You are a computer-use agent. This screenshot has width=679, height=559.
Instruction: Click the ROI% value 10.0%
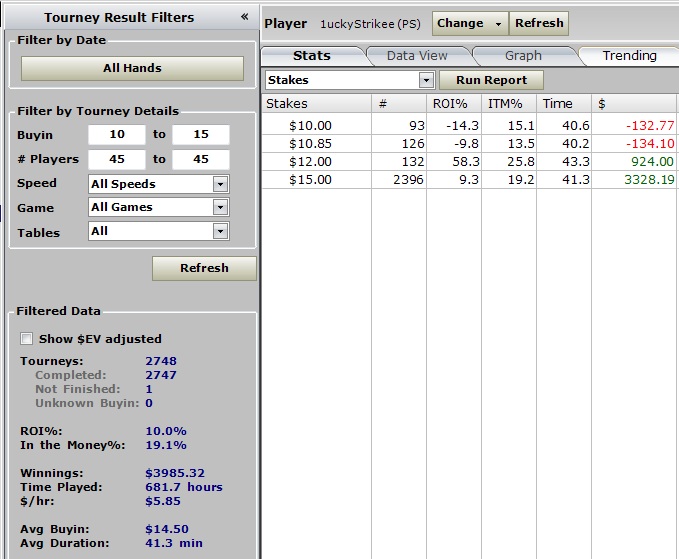click(166, 431)
